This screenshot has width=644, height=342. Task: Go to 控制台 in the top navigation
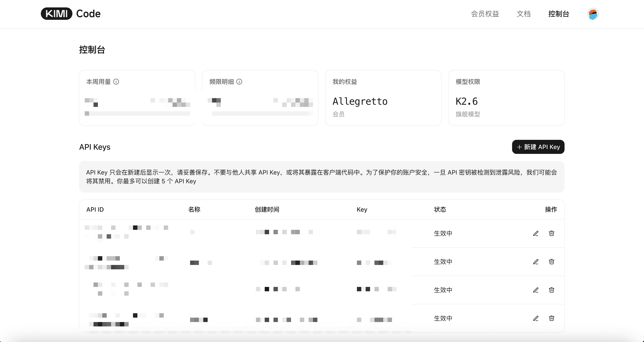pos(559,14)
